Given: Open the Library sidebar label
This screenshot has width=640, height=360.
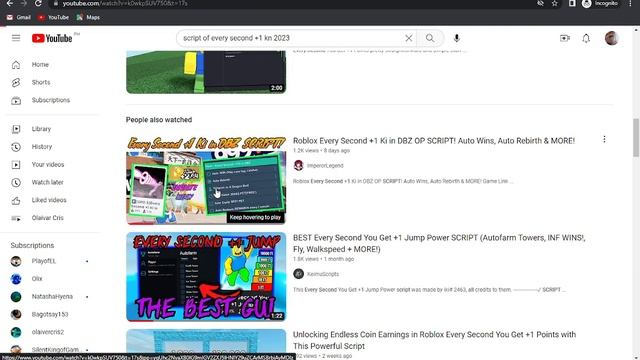Looking at the screenshot, I should pos(41,129).
